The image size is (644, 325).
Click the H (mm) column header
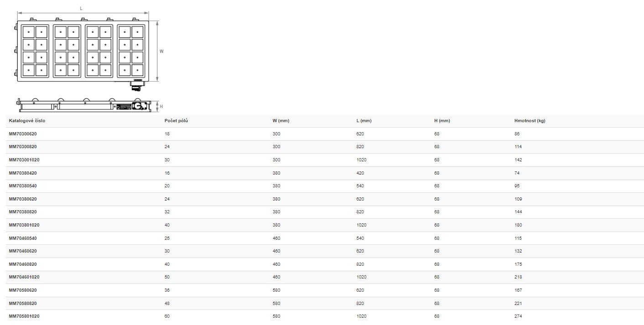[x=442, y=121]
